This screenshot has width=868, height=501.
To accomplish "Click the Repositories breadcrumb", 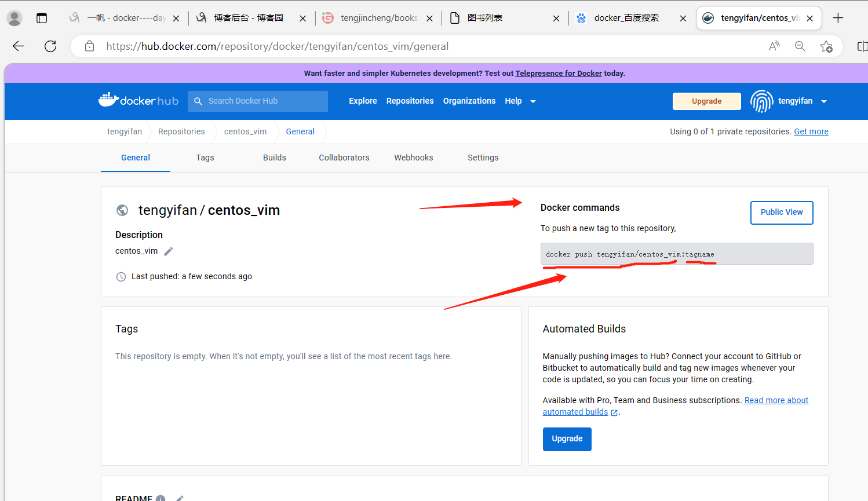I will tap(181, 131).
